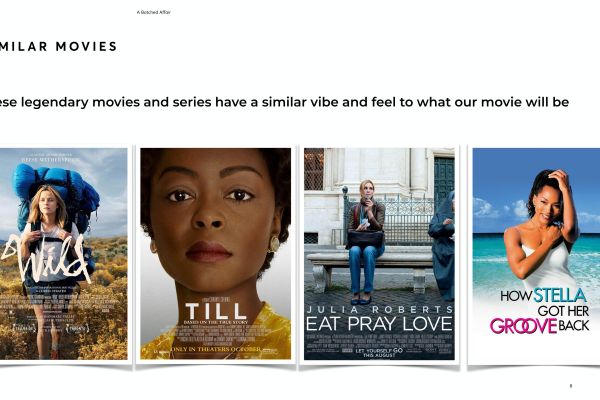Image resolution: width=600 pixels, height=400 pixels.
Task: Click the blue backpack on Wild poster
Action: [x=57, y=190]
